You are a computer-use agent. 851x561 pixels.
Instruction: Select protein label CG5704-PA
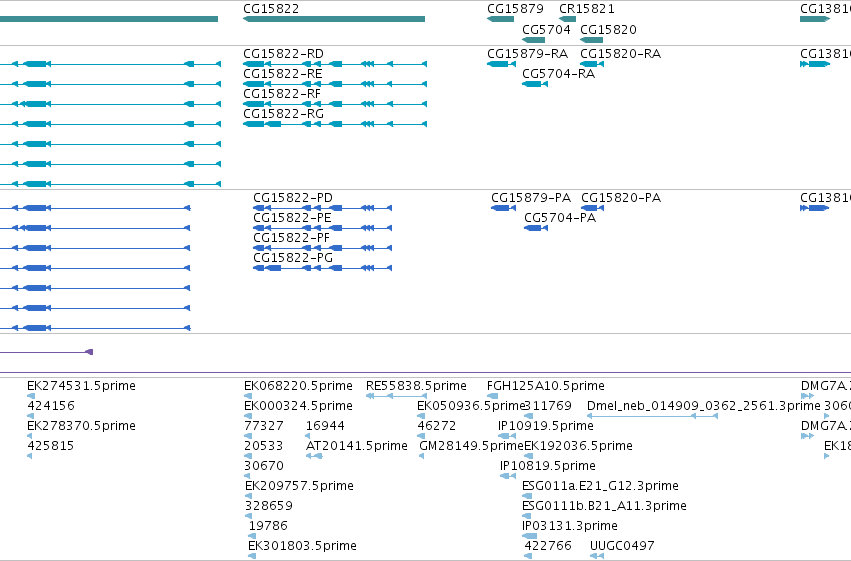[x=560, y=218]
